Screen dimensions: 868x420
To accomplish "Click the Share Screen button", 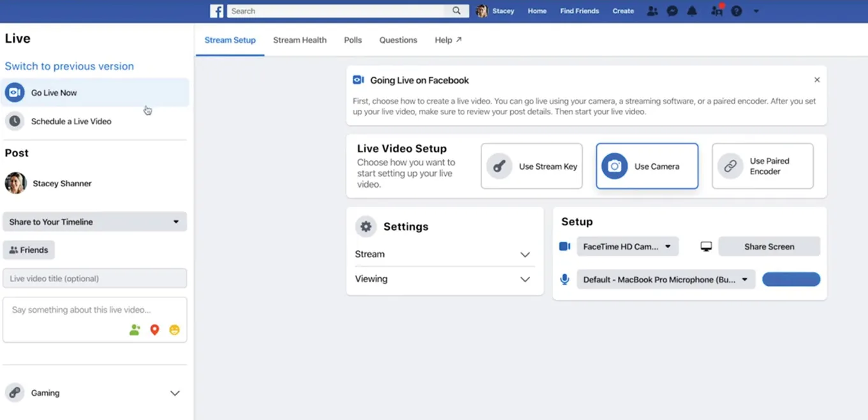I will tap(769, 246).
